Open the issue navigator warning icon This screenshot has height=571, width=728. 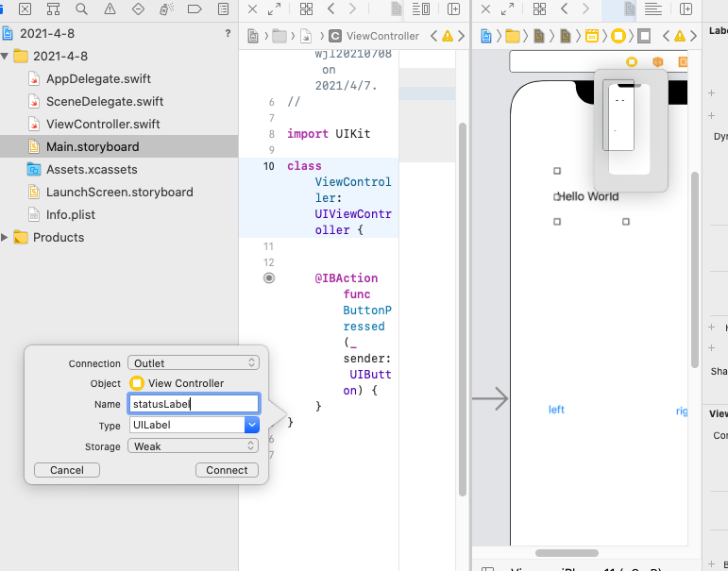(x=110, y=8)
